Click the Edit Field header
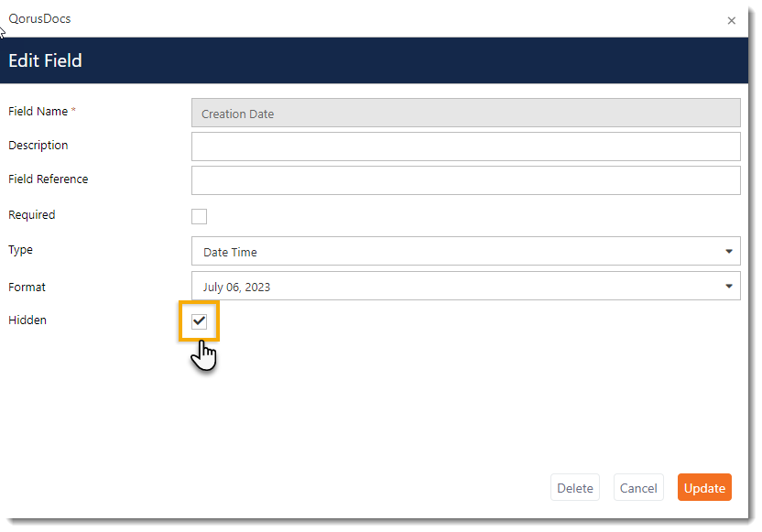 tap(45, 60)
